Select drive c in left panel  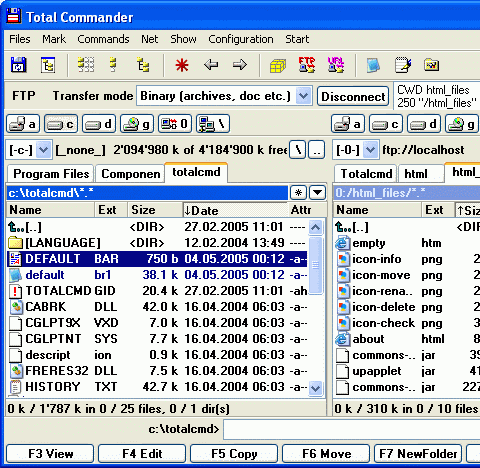[x=61, y=124]
